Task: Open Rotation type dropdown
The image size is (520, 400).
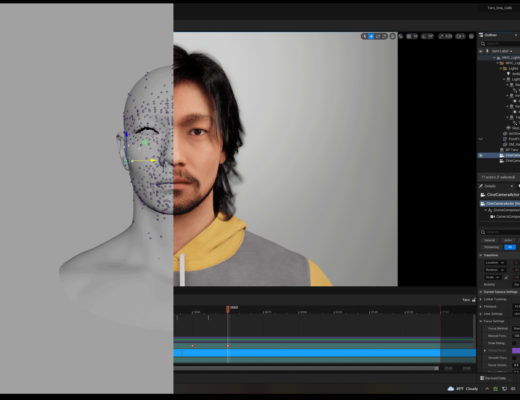Action: pyautogui.click(x=495, y=270)
